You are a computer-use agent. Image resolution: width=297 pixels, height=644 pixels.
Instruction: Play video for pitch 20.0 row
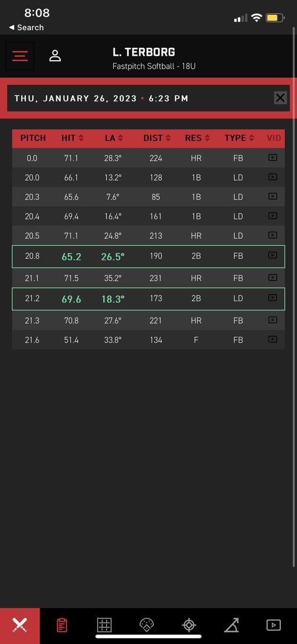point(273,177)
